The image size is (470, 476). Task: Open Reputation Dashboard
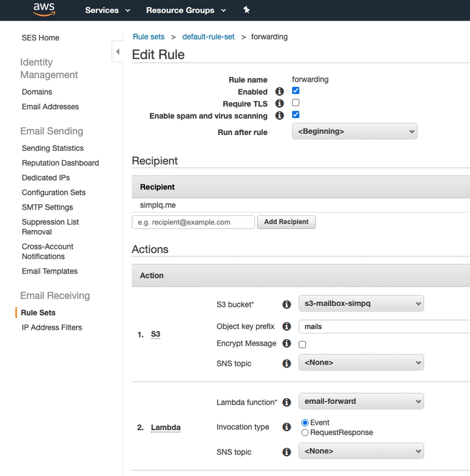tap(60, 163)
